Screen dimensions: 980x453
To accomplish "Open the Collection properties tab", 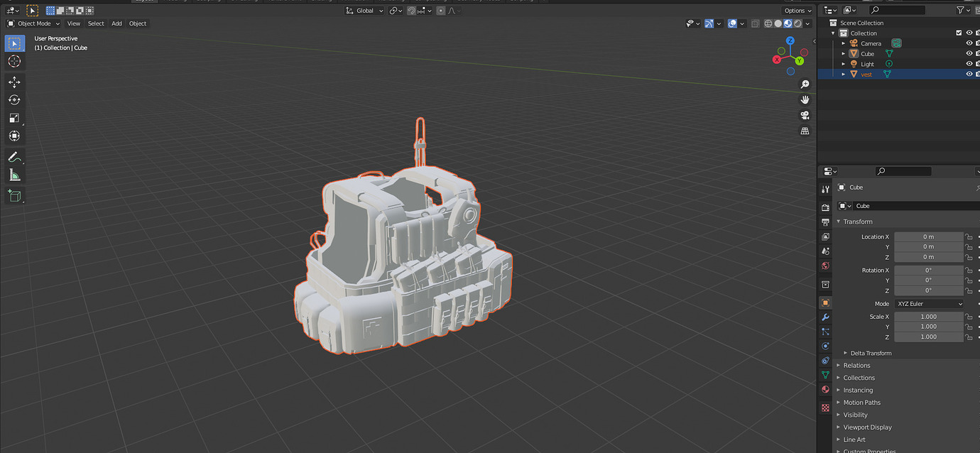I will click(825, 284).
